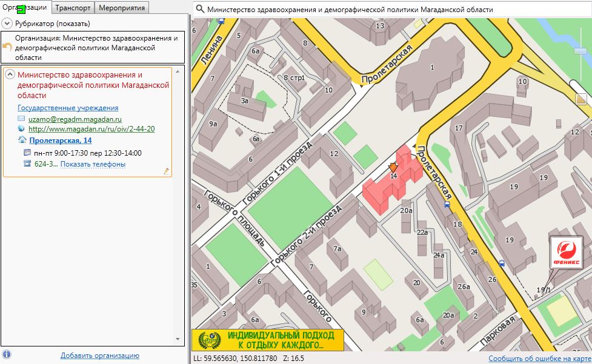
Task: Show hidden numbers via Показать телефоны
Action: (93, 164)
